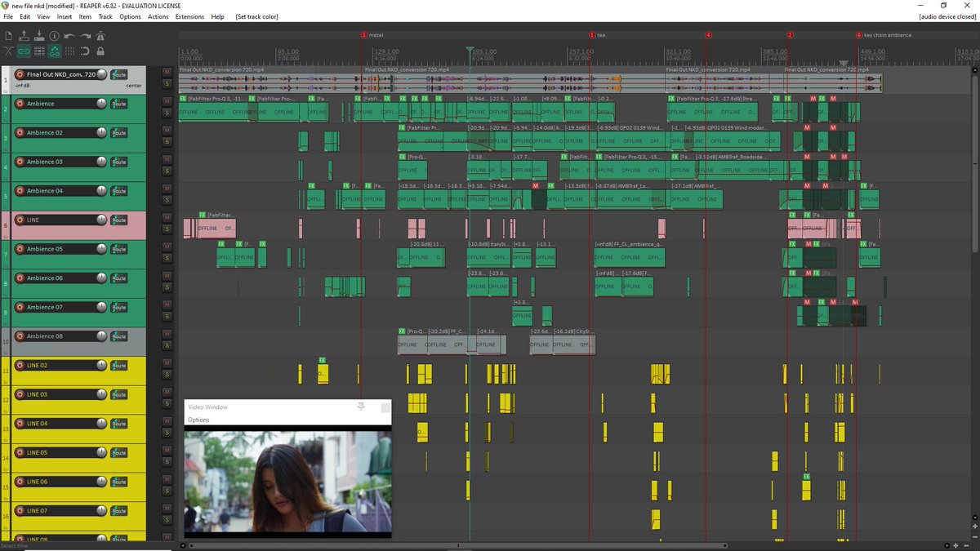This screenshot has height=551, width=980.
Task: Mute the LINE track
Action: click(x=165, y=216)
